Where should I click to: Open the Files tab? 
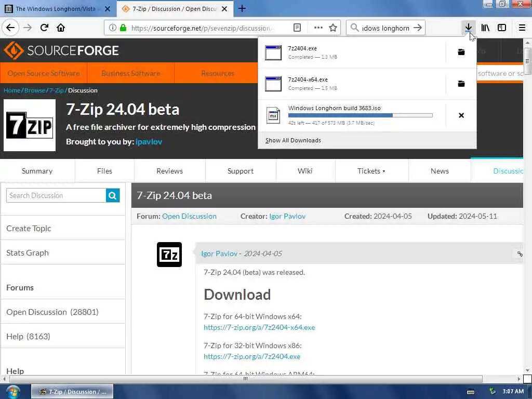(x=104, y=171)
